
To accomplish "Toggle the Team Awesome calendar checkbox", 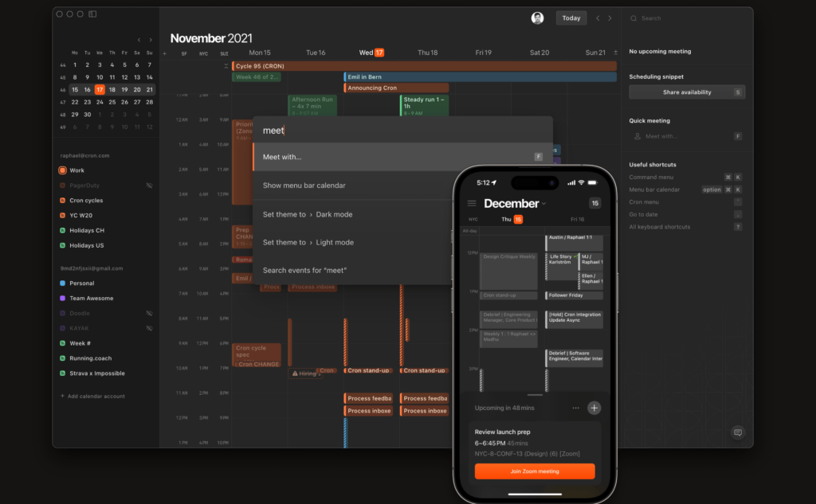I will point(62,299).
